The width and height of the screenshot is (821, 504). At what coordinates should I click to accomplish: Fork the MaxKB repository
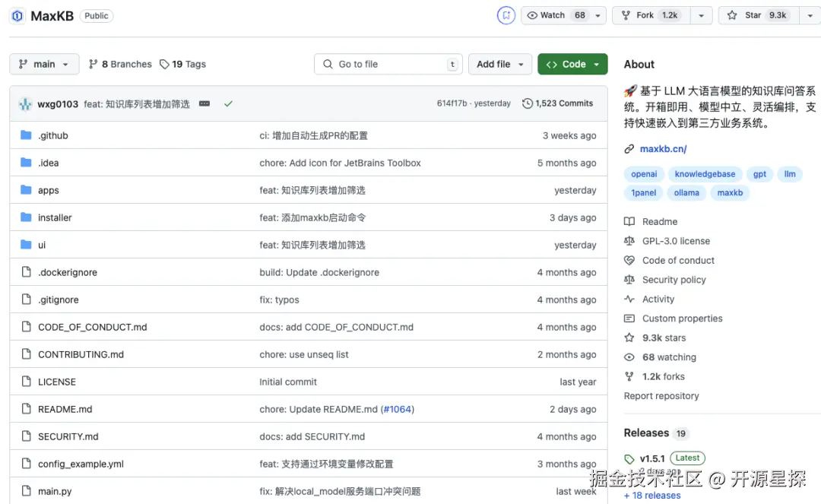651,15
